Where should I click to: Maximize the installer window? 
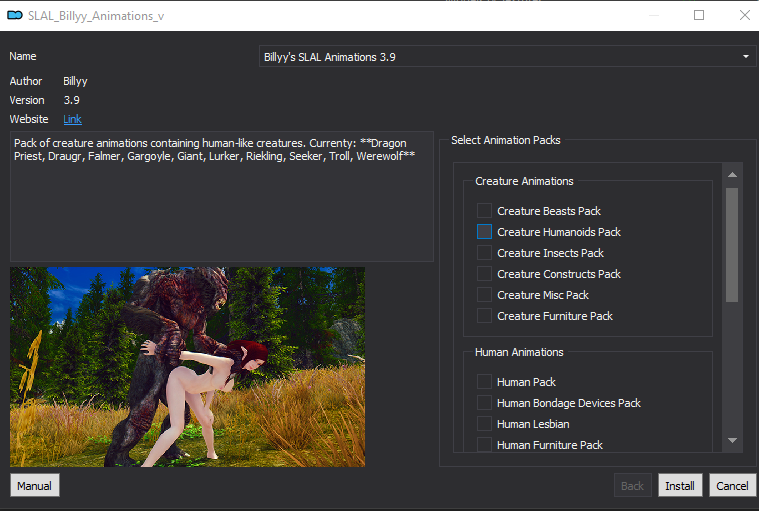pos(699,15)
